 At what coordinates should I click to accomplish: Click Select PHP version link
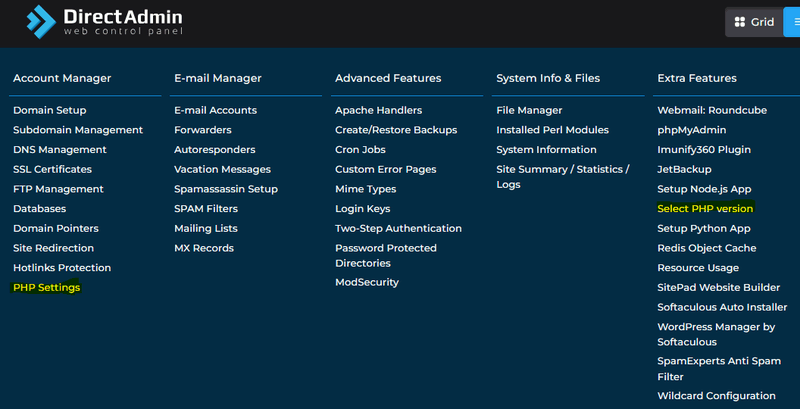click(x=705, y=209)
